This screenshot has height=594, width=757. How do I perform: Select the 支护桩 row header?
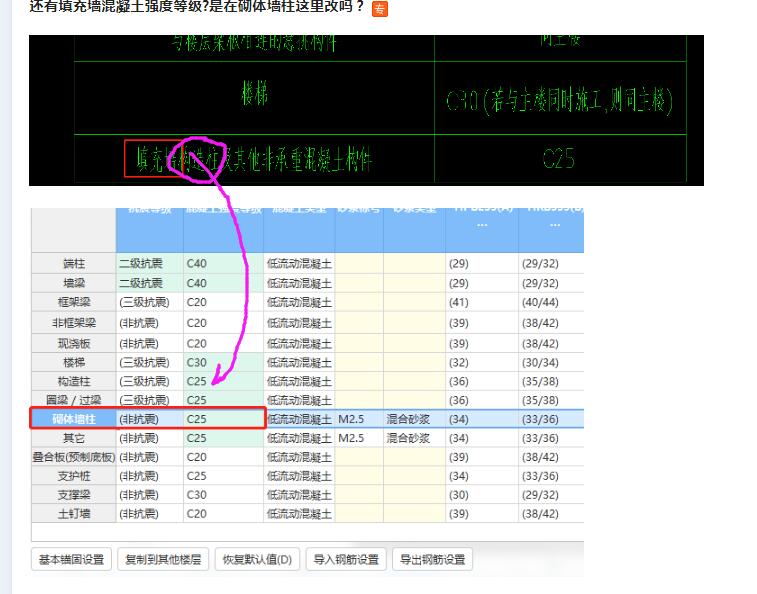pos(74,476)
